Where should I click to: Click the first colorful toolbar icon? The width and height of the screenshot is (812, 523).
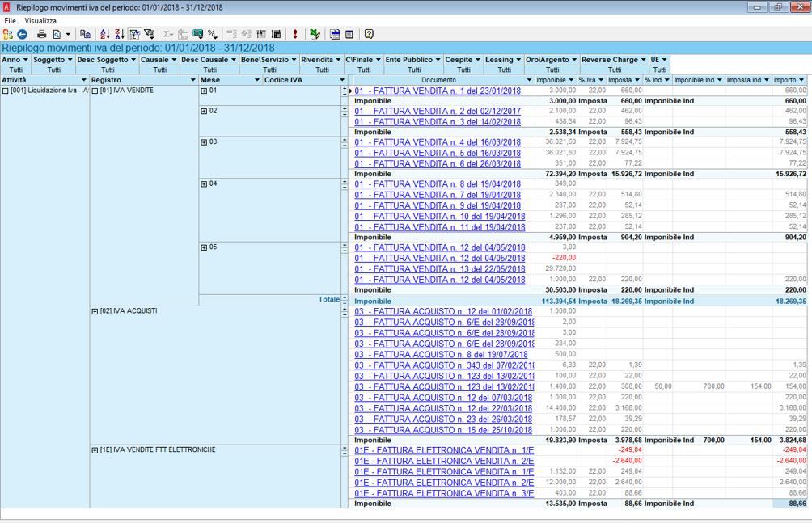pyautogui.click(x=8, y=34)
